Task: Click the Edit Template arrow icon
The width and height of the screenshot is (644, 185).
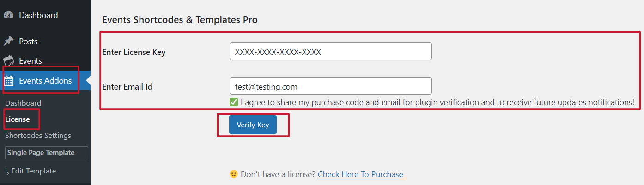Action: [7, 171]
